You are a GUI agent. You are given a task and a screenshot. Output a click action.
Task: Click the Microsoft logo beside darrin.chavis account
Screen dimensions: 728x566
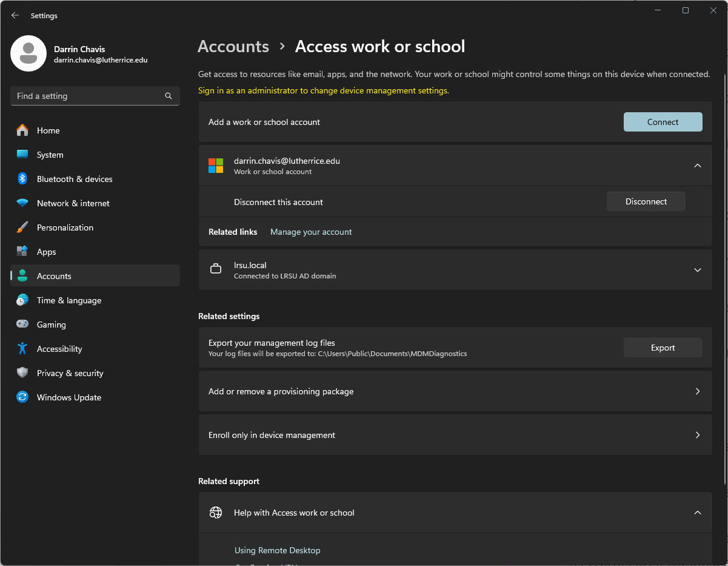[x=216, y=166]
